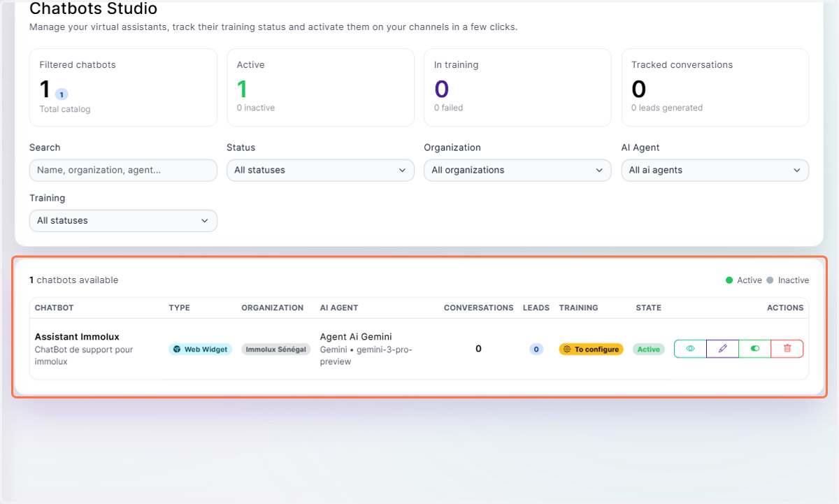Click the leads count badge showing 0
Image resolution: width=839 pixels, height=504 pixels.
point(536,349)
